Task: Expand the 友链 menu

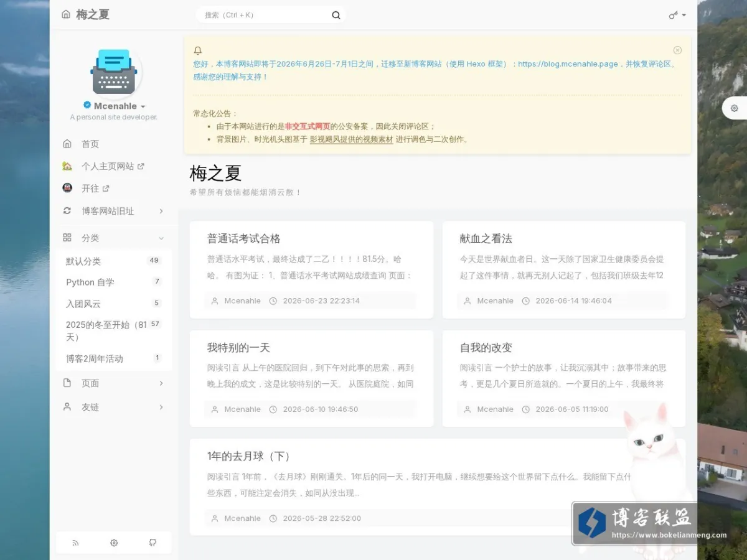Action: coord(114,407)
